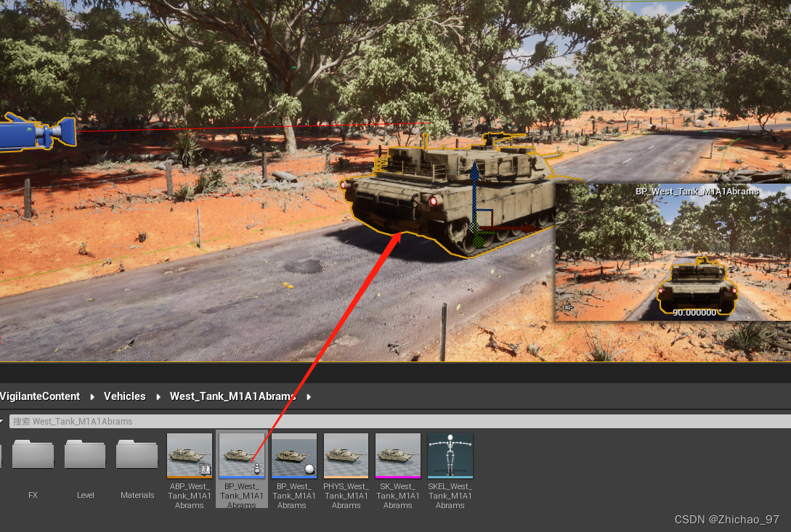
Task: Click the SK_West_Tank_M1A1Abrams asset name
Action: (x=398, y=496)
